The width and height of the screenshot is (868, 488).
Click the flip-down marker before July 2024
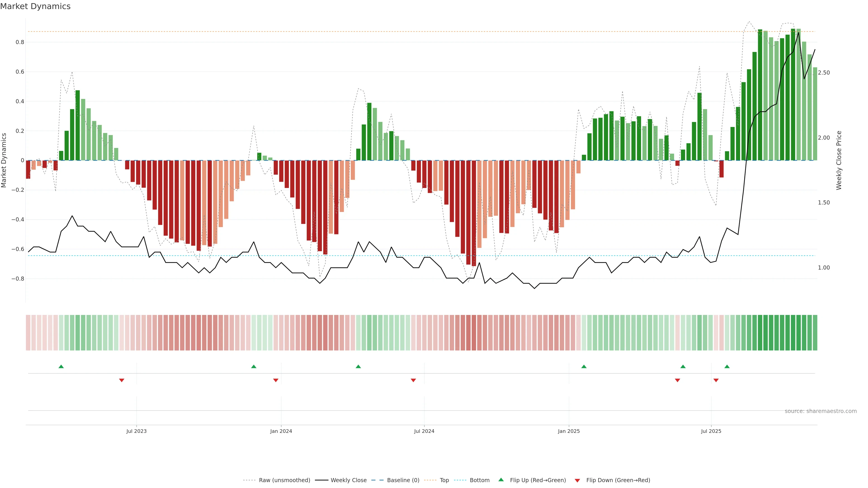tap(413, 380)
